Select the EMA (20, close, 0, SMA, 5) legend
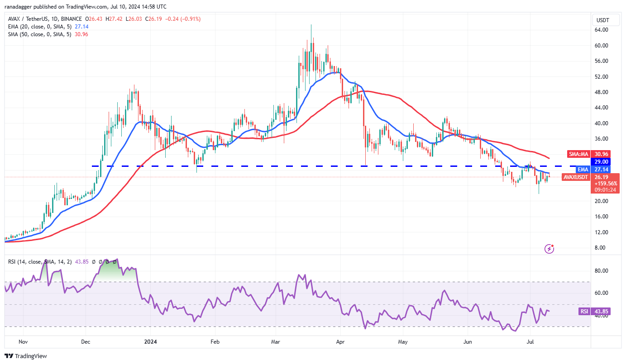This screenshot has height=364, width=626. pos(40,27)
